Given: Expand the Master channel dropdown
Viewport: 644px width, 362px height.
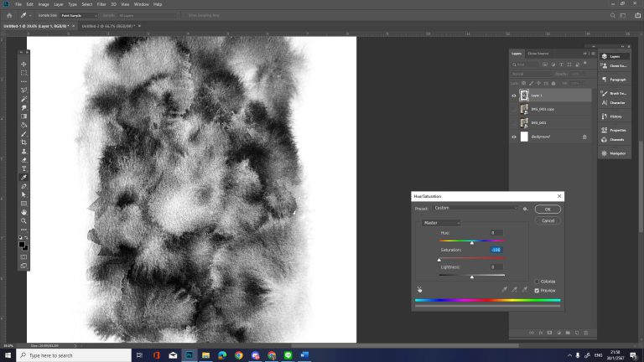Looking at the screenshot, I should (x=441, y=222).
